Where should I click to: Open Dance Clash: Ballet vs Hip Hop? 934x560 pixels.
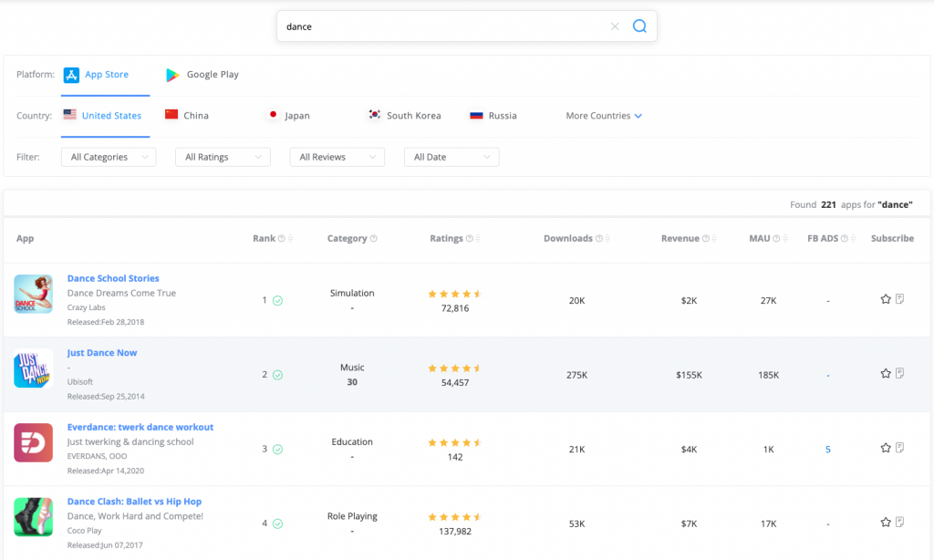point(134,502)
